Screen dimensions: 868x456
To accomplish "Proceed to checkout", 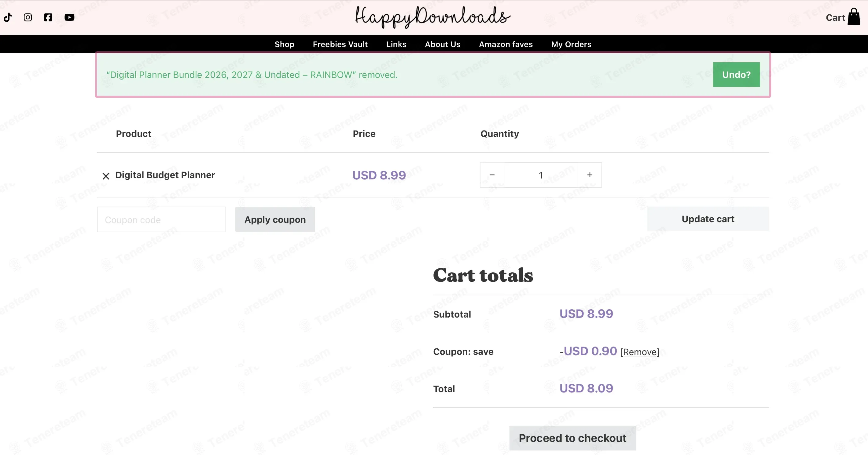I will [x=572, y=438].
